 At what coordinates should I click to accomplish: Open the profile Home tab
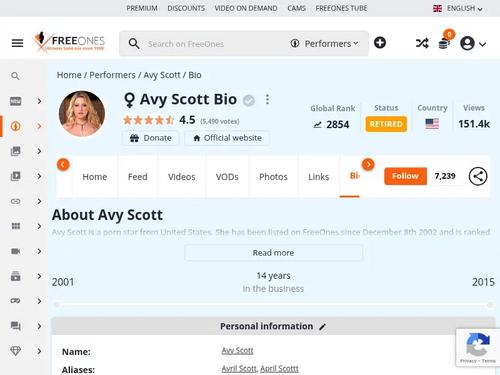pyautogui.click(x=95, y=177)
